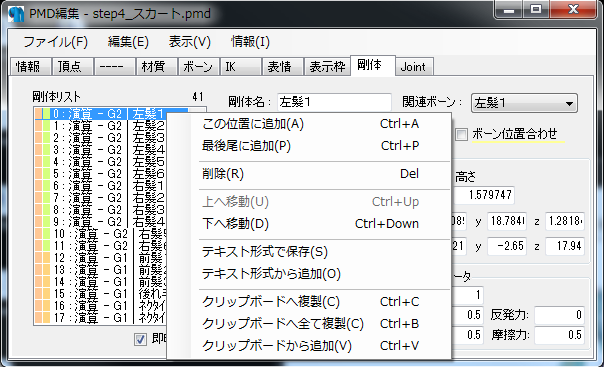
Task: Choose クリップボードへ全て複製 Ctrl+B entry
Action: pyautogui.click(x=309, y=323)
